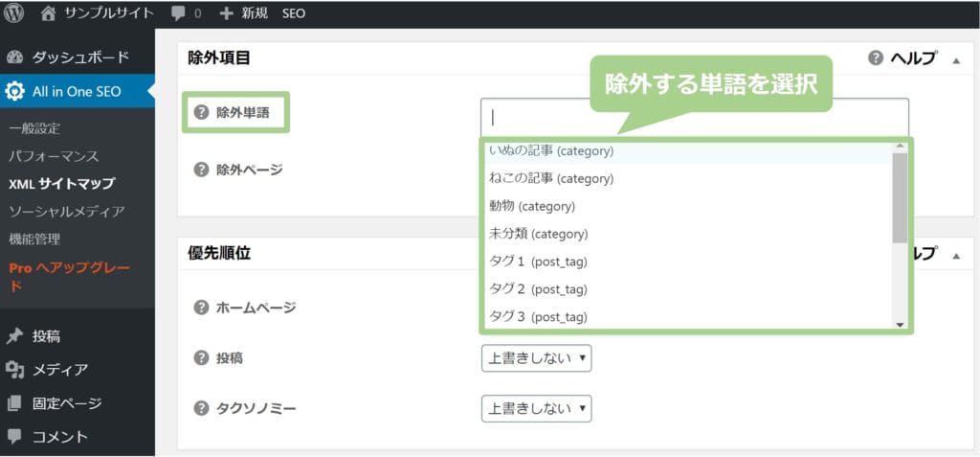Open the タクソノミー priority dropdown

536,409
